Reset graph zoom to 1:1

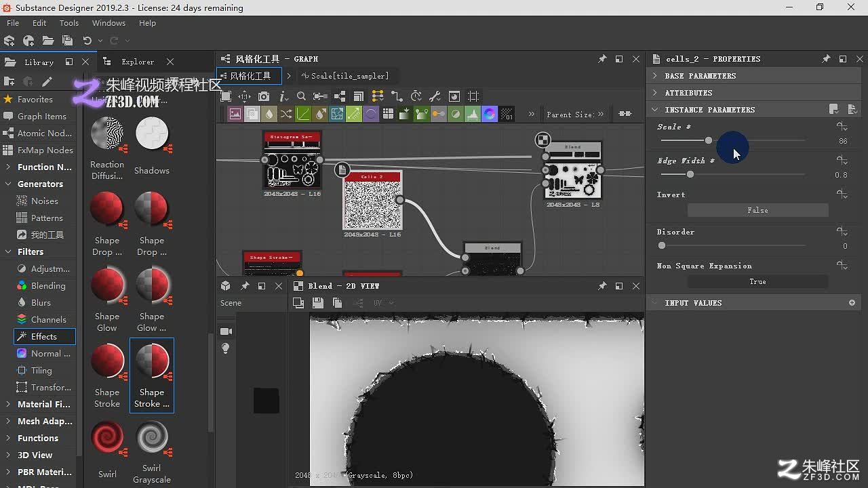coord(245,96)
